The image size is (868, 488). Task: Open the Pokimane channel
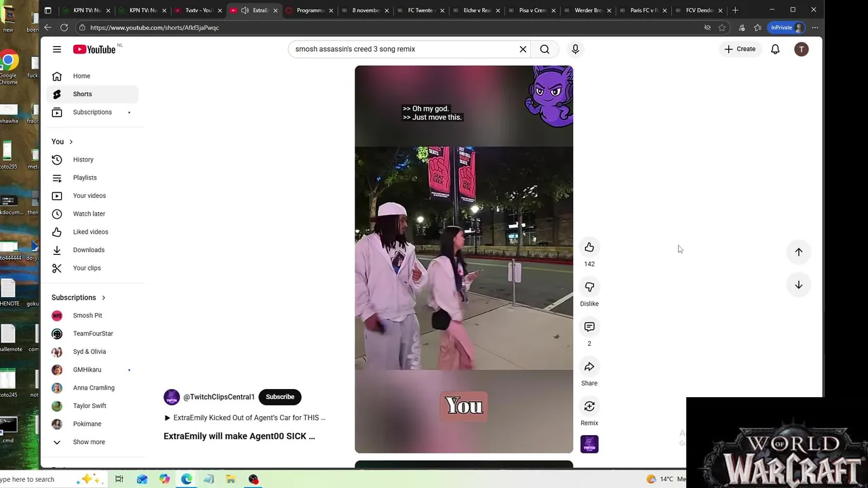pyautogui.click(x=92, y=424)
